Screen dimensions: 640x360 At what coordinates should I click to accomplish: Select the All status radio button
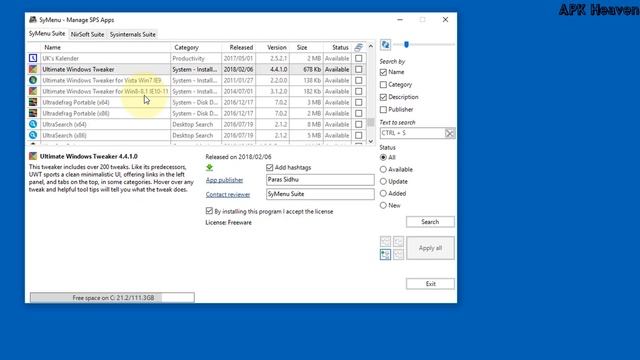[x=383, y=157]
